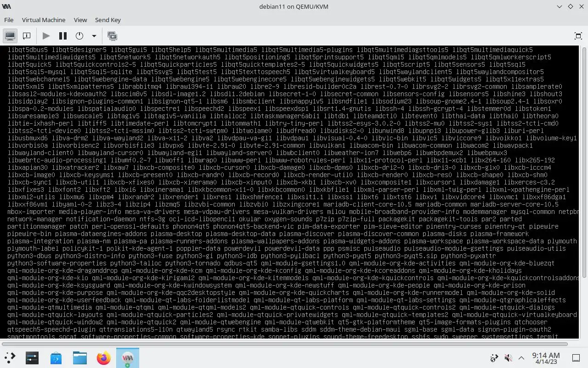Shut down the virtual machine power icon

79,36
